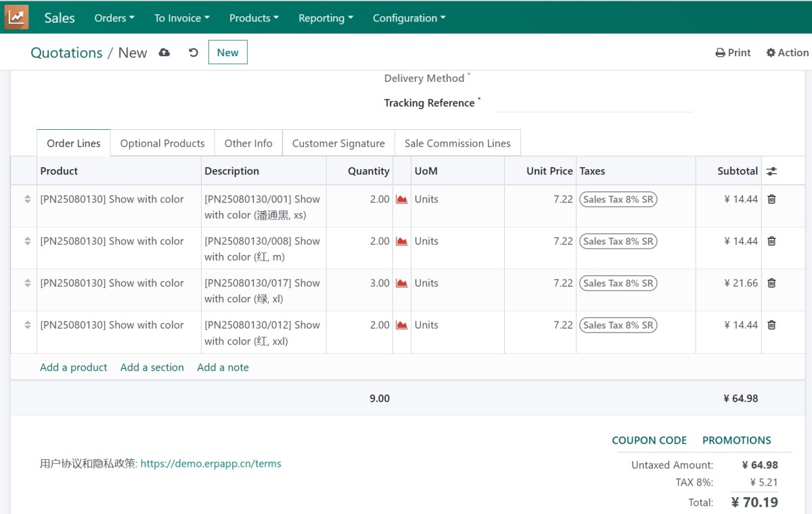
Task: Open the column settings adjust icon
Action: click(771, 171)
